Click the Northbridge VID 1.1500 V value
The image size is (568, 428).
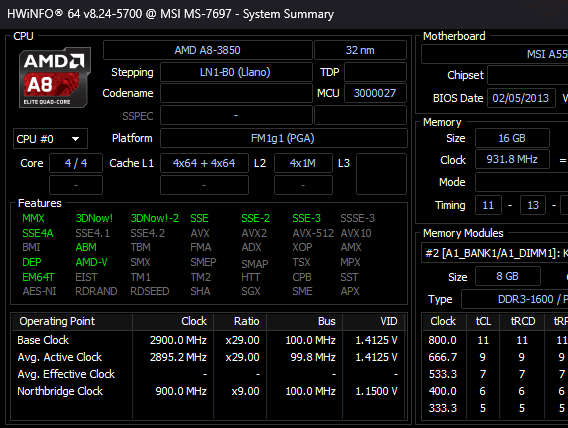tap(376, 391)
